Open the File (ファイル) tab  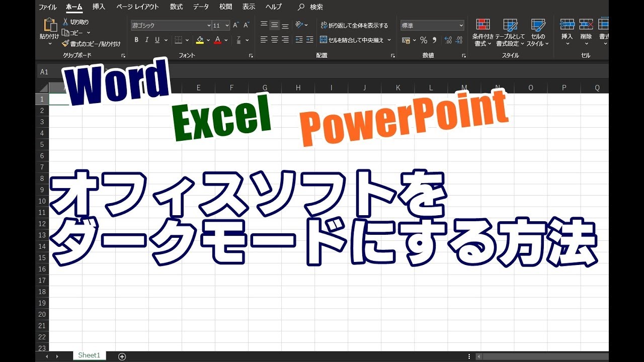coord(47,7)
